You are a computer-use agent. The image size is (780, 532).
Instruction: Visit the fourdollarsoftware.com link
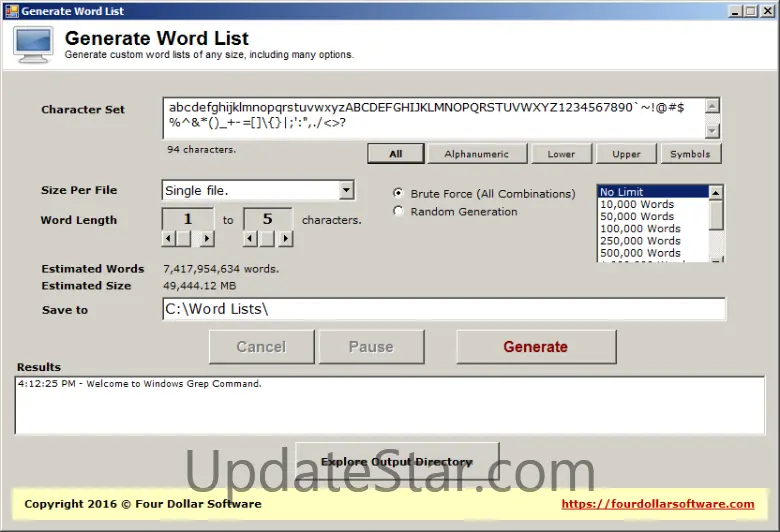coord(658,504)
